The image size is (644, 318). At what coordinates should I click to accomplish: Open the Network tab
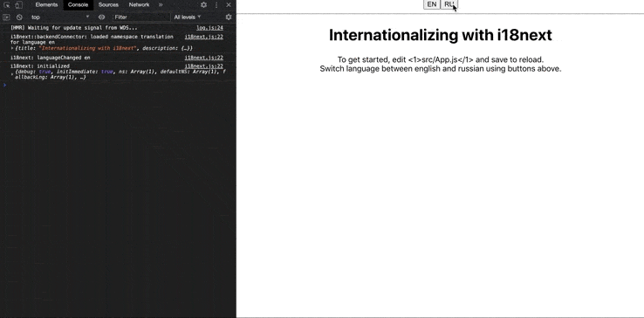[x=139, y=5]
